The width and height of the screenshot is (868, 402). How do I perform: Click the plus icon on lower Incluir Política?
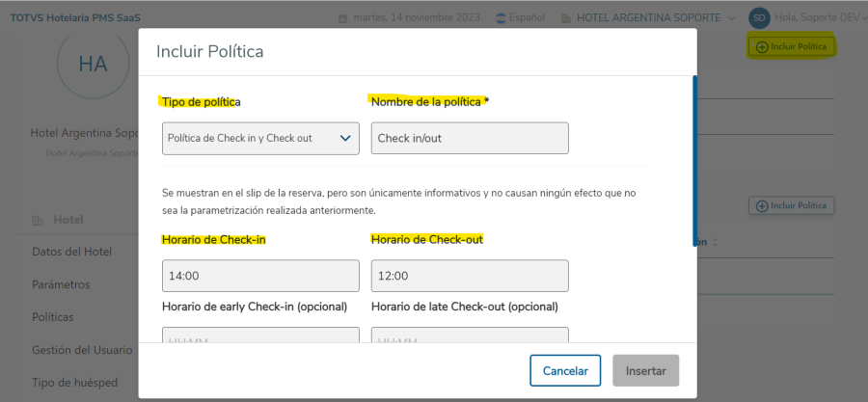click(x=761, y=205)
